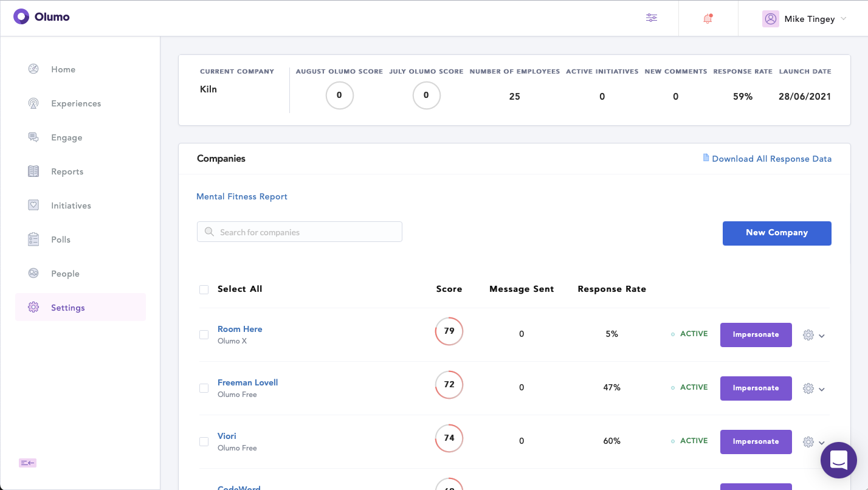Click the Engage chat icon
The height and width of the screenshot is (490, 868).
point(33,137)
